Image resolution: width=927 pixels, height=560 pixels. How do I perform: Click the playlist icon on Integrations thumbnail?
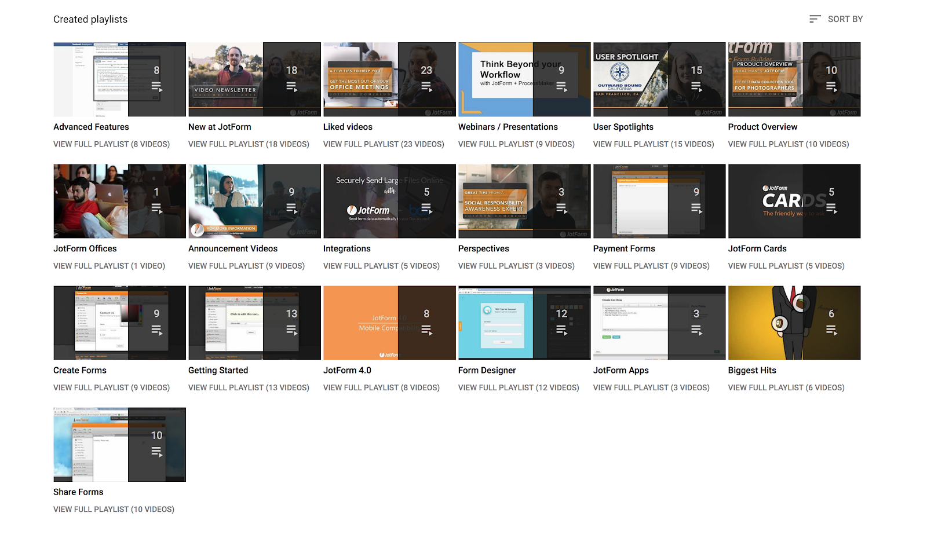[x=426, y=208]
